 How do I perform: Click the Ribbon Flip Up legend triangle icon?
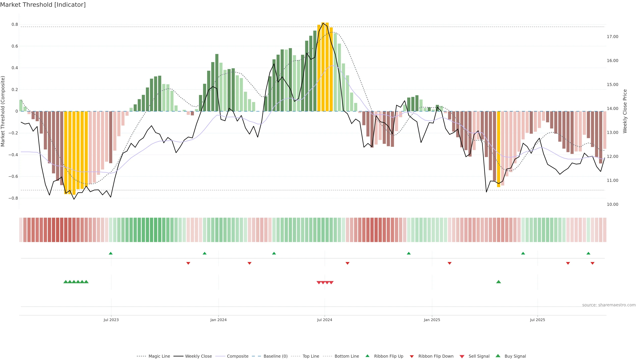tap(367, 356)
